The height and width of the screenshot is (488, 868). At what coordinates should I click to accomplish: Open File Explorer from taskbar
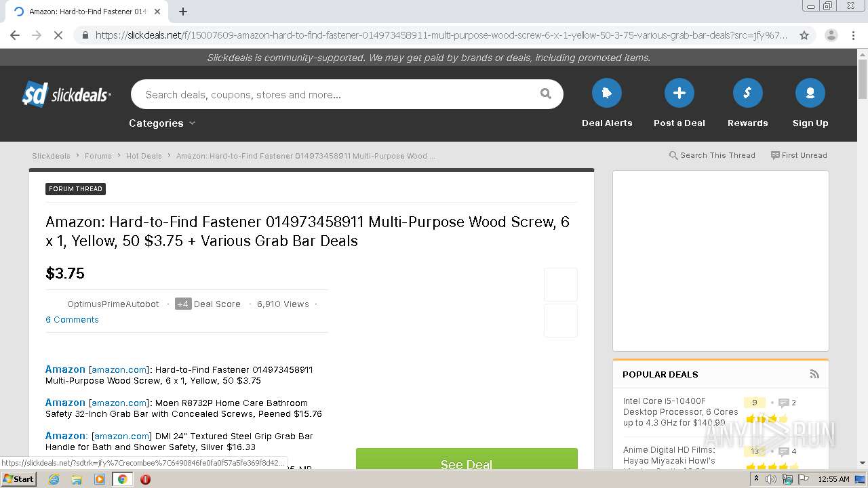click(x=77, y=479)
